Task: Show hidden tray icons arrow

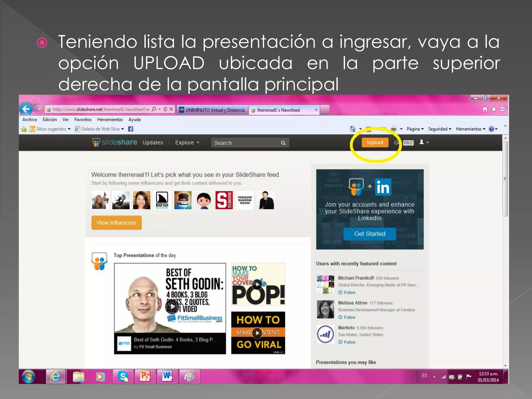Action: tap(434, 377)
